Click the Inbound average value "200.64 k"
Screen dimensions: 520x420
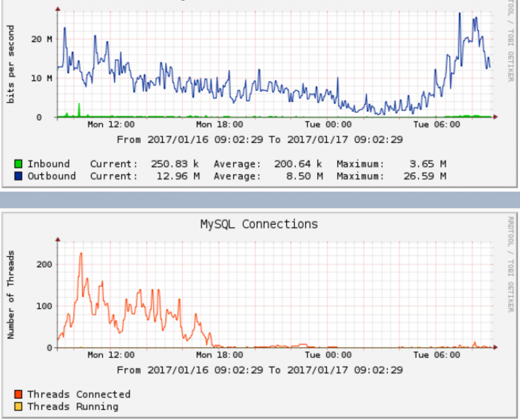(x=298, y=164)
